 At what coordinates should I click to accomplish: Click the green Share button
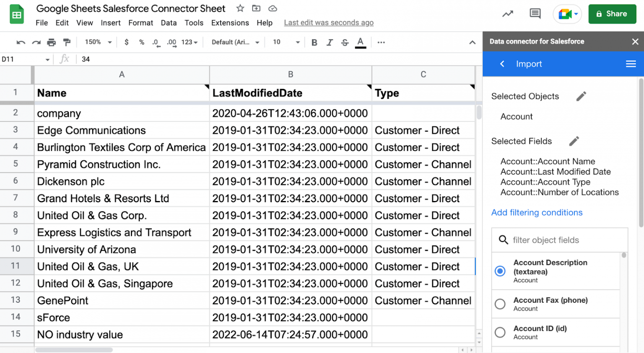tap(612, 14)
